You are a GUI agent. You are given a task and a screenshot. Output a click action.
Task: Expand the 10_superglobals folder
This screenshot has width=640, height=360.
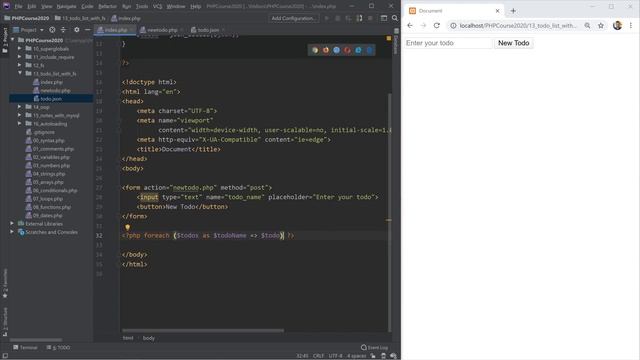point(20,49)
